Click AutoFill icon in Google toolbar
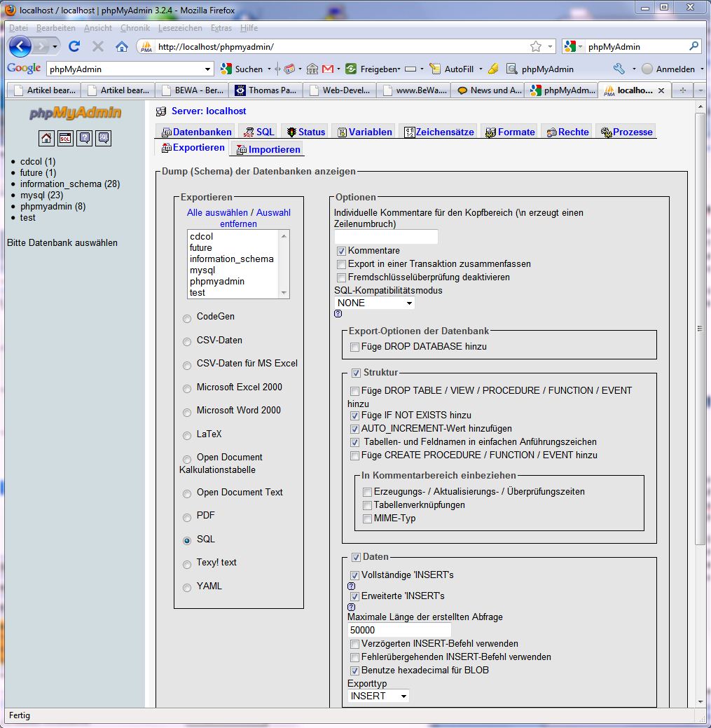Screen dimensions: 711x728 pyautogui.click(x=435, y=69)
